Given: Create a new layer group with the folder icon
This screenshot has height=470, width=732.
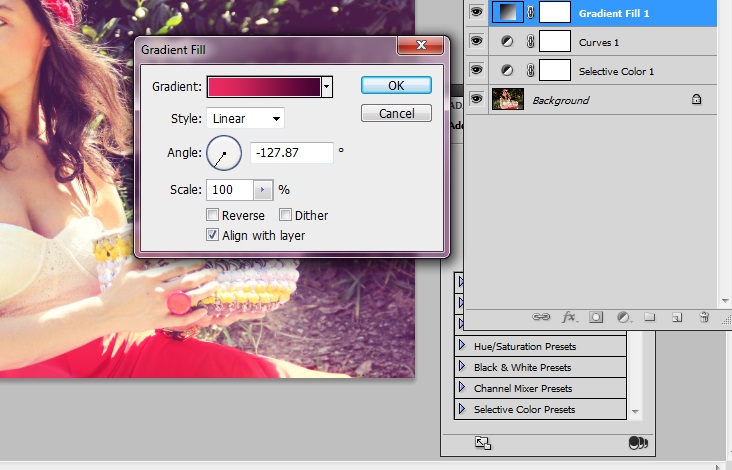Looking at the screenshot, I should tap(649, 317).
